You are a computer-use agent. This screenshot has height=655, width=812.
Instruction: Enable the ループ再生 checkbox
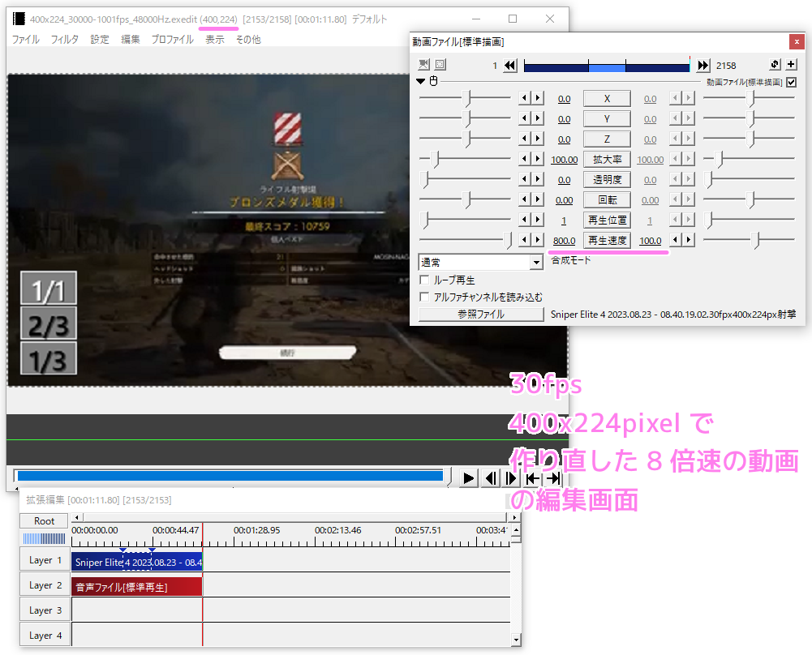[423, 280]
